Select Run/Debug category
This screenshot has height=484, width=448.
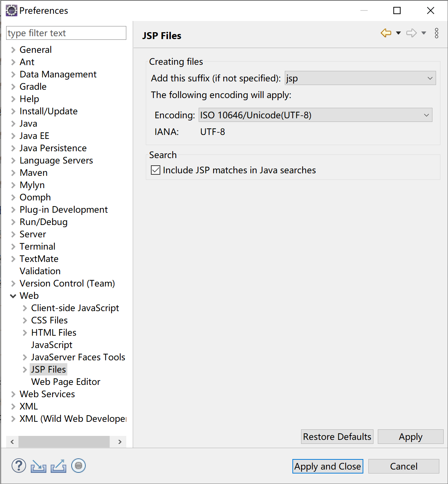[x=43, y=222]
